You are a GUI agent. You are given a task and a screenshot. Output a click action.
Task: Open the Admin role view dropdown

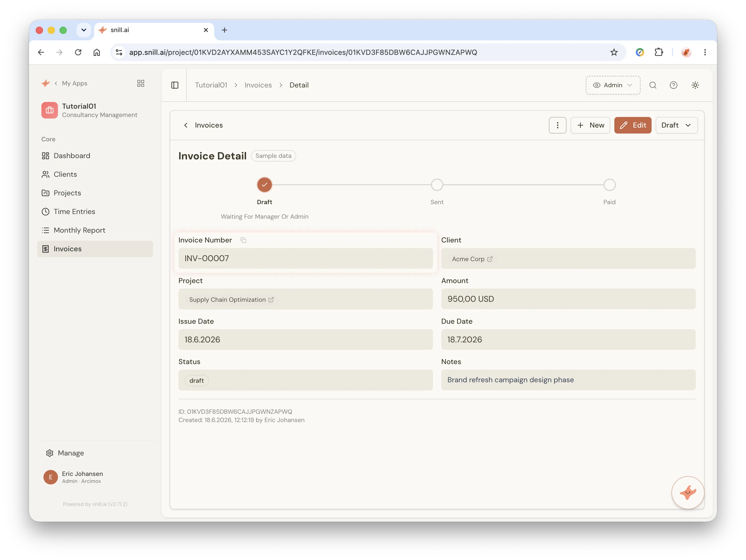pos(613,85)
